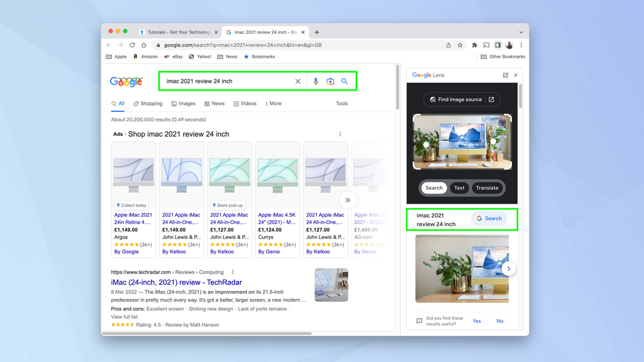The image size is (644, 362).
Task: Click the voice search microphone icon
Action: point(316,81)
